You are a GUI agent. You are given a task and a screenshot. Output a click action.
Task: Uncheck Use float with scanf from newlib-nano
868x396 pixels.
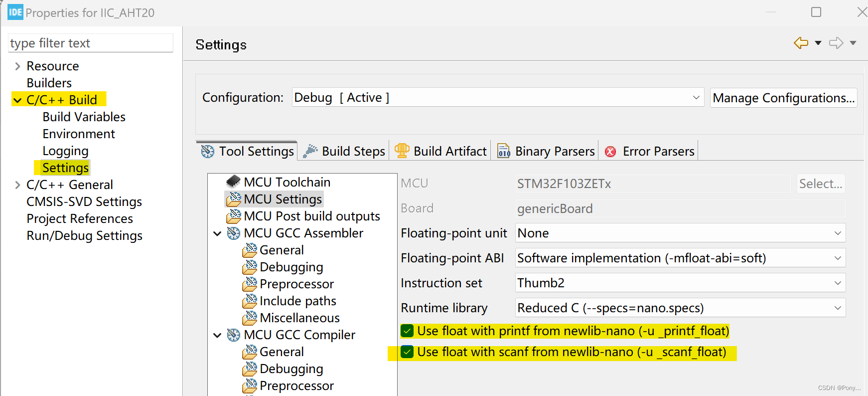[x=407, y=352]
